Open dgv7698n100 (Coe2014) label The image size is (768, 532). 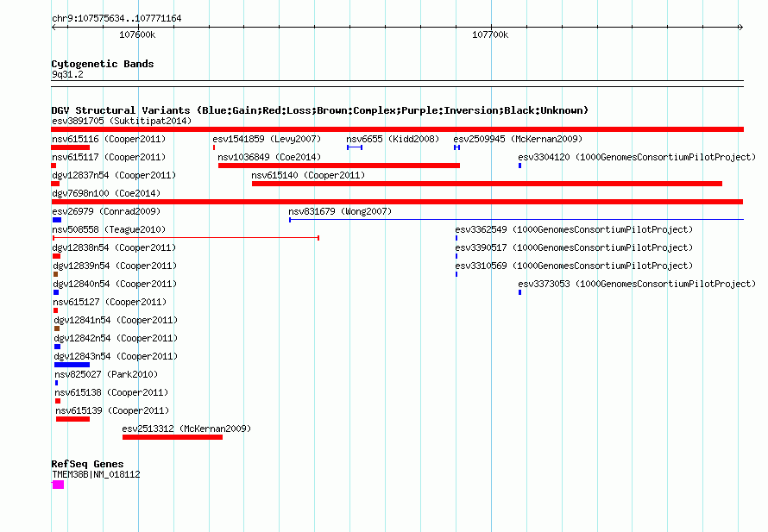click(106, 193)
